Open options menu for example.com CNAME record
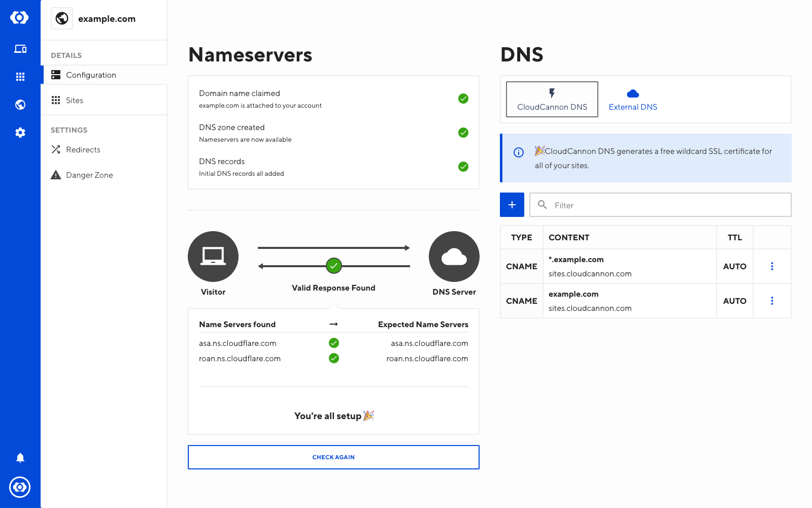Image resolution: width=812 pixels, height=508 pixels. (772, 301)
